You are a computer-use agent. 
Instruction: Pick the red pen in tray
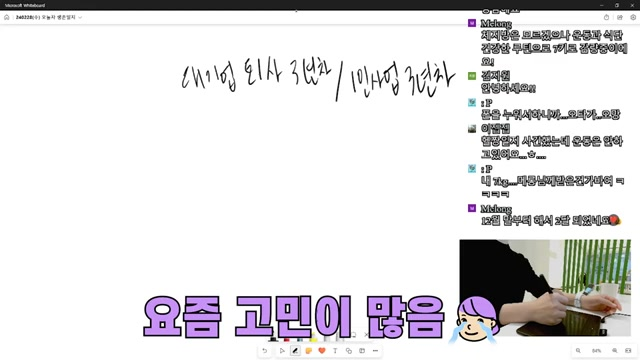click(287, 339)
